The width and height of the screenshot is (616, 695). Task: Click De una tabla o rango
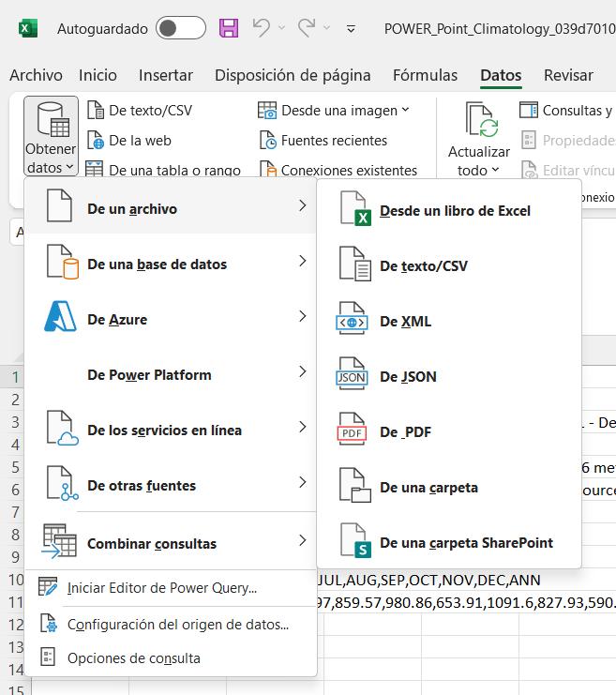(163, 170)
